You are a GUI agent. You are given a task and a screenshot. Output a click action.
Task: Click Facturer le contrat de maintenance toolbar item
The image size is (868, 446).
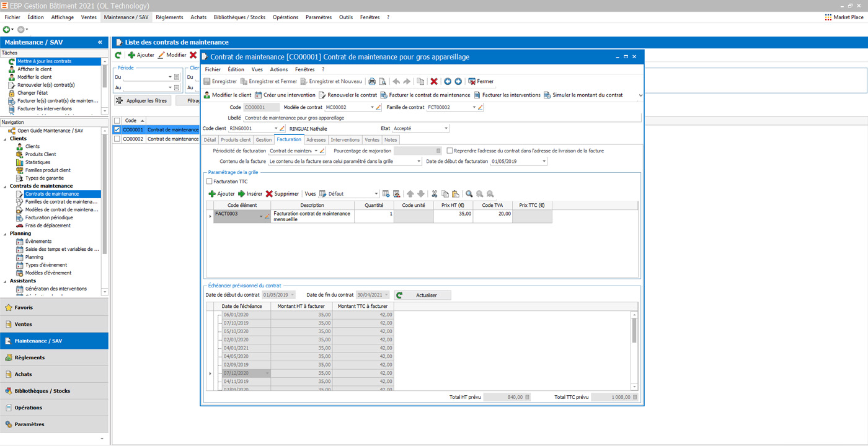425,95
